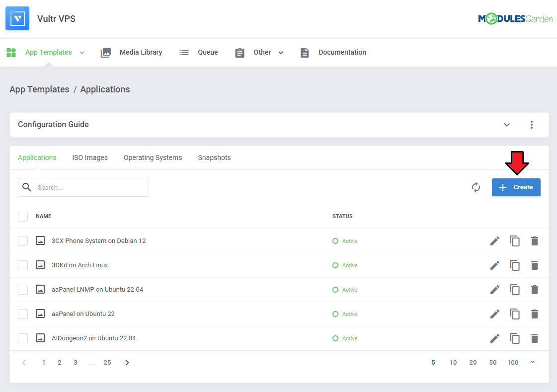Sort by the STATUS column header

[342, 216]
